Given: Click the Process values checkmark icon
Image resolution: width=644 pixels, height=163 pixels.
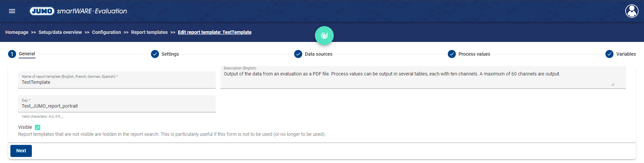Looking at the screenshot, I should click(x=452, y=54).
